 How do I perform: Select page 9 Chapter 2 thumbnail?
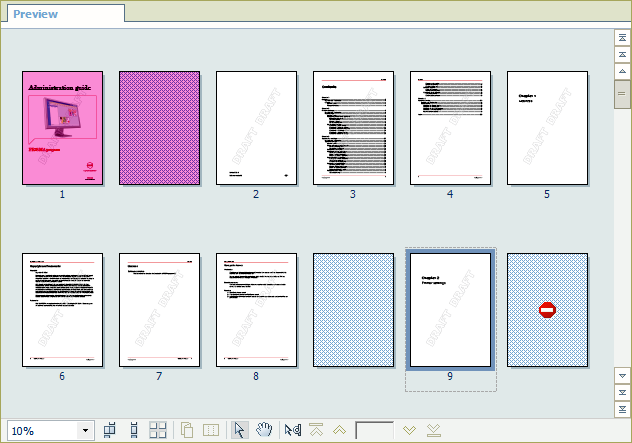450,310
